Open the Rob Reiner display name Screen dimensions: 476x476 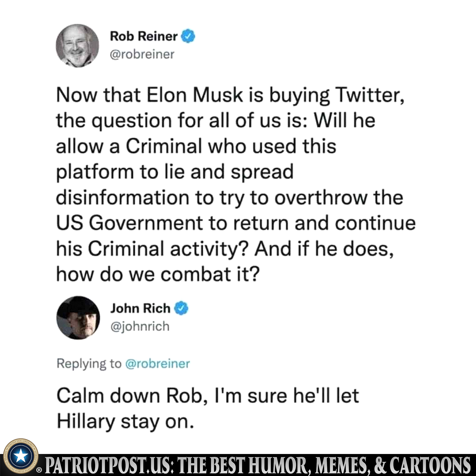coord(144,36)
